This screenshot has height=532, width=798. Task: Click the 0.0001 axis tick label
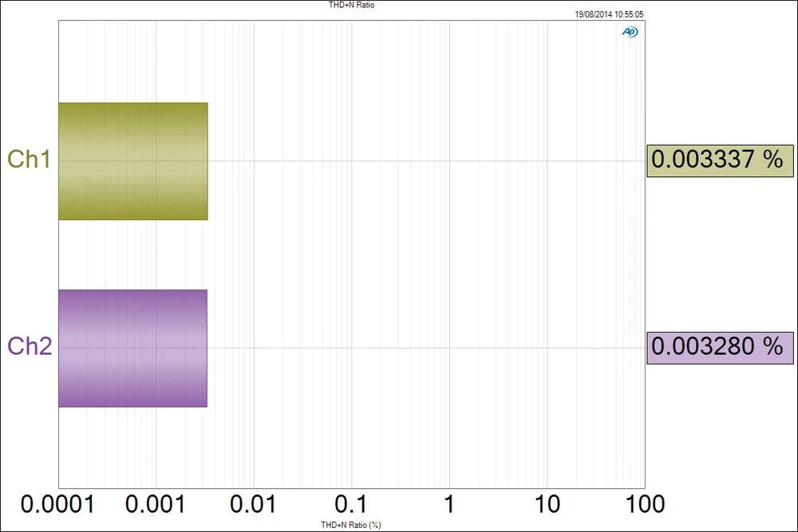[x=57, y=505]
